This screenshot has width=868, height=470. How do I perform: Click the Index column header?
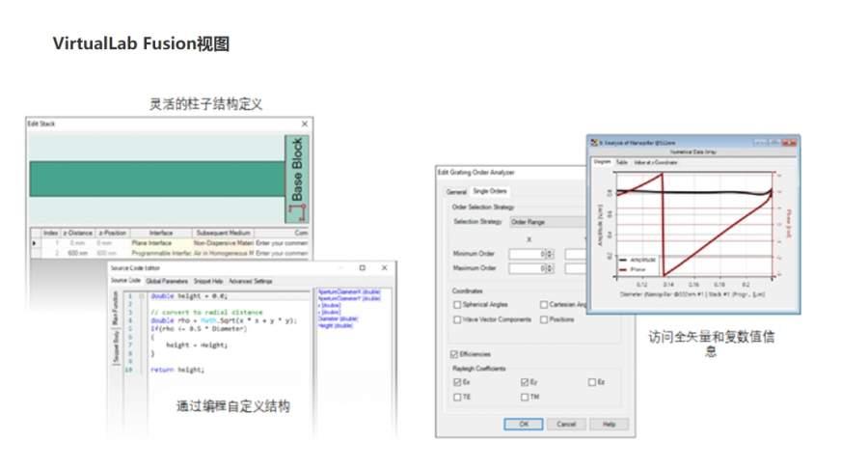[50, 233]
